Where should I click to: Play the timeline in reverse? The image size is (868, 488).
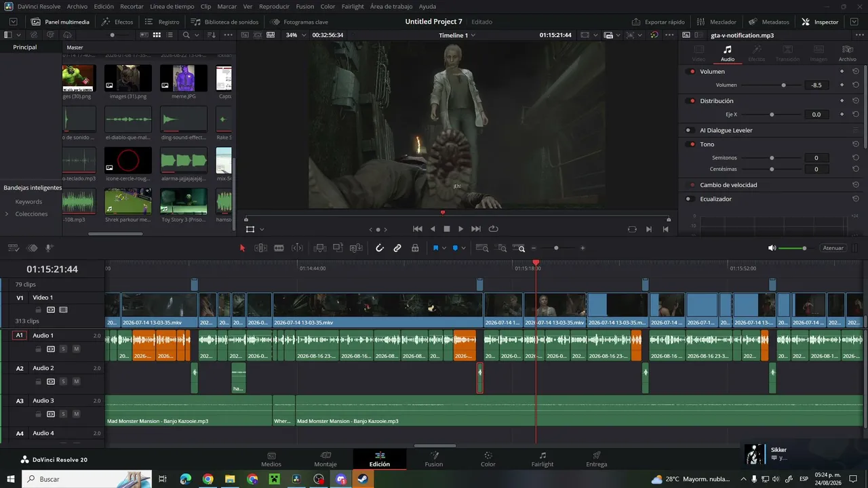pos(433,229)
